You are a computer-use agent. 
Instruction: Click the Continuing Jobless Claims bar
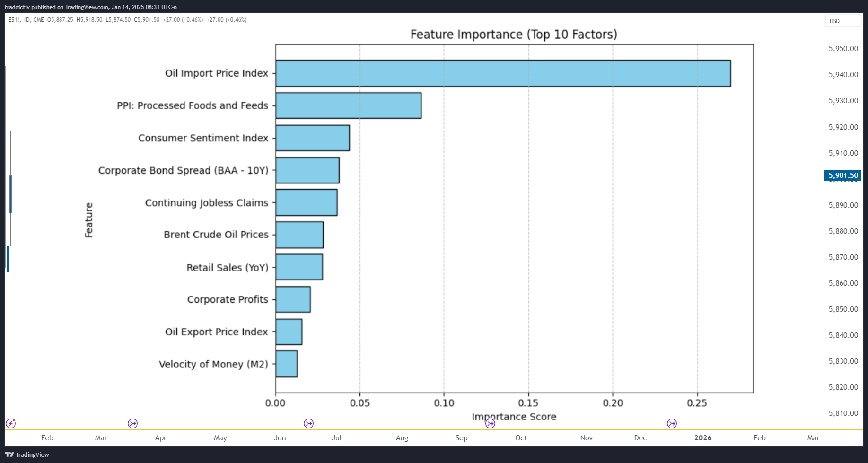click(x=307, y=202)
